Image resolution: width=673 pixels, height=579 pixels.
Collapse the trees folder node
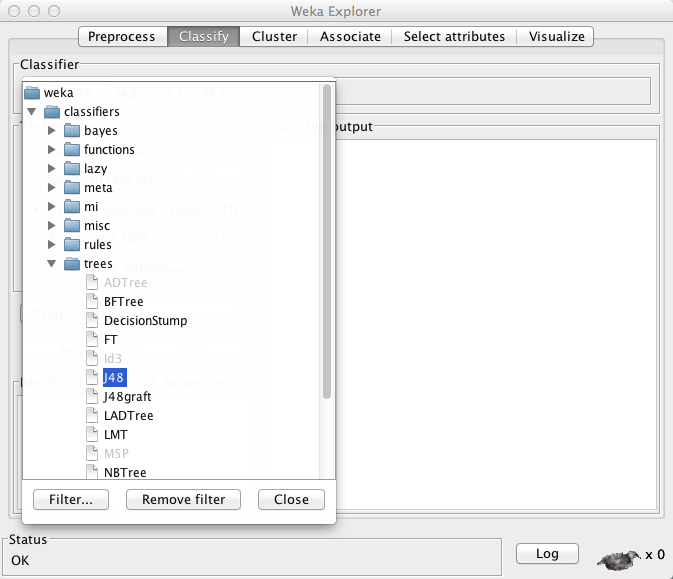pyautogui.click(x=52, y=264)
